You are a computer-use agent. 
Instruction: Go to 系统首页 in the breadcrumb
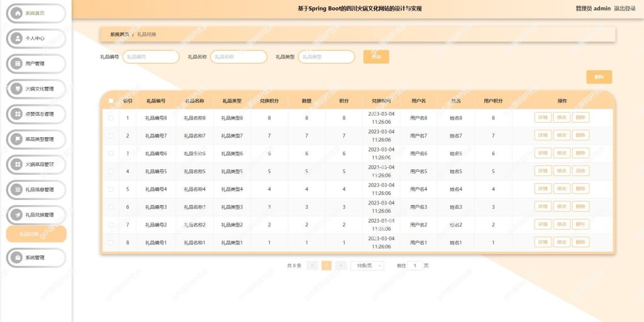tap(119, 35)
